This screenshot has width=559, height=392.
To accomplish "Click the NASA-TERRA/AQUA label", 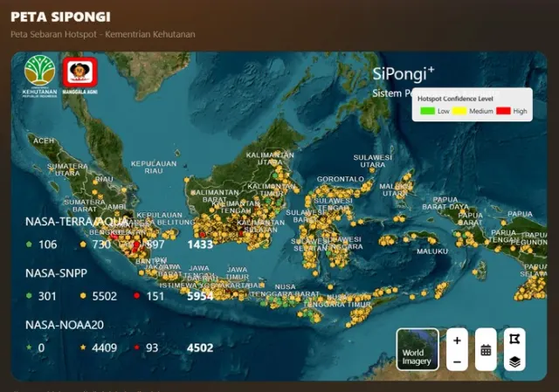I will pyautogui.click(x=76, y=222).
